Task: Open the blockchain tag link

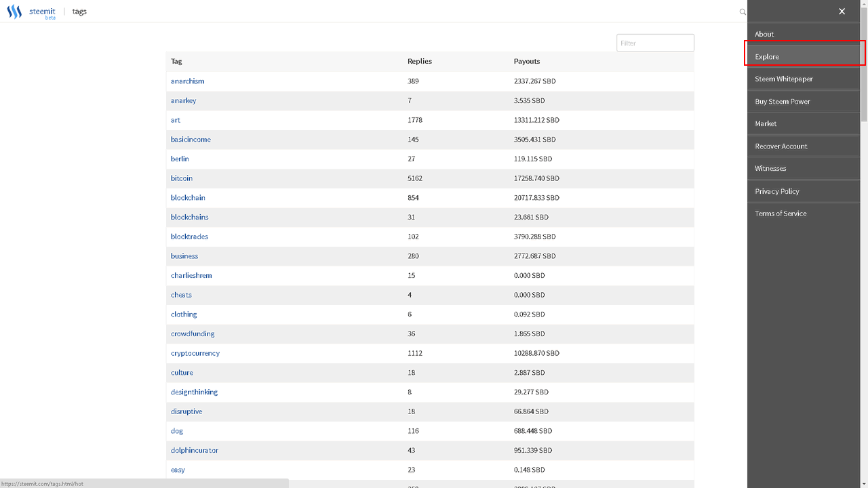Action: [x=188, y=198]
